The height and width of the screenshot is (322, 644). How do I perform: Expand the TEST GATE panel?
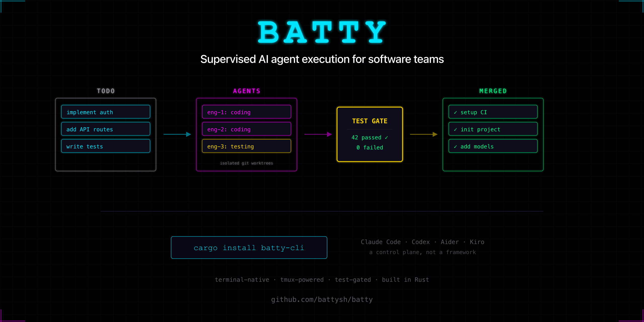pos(370,134)
